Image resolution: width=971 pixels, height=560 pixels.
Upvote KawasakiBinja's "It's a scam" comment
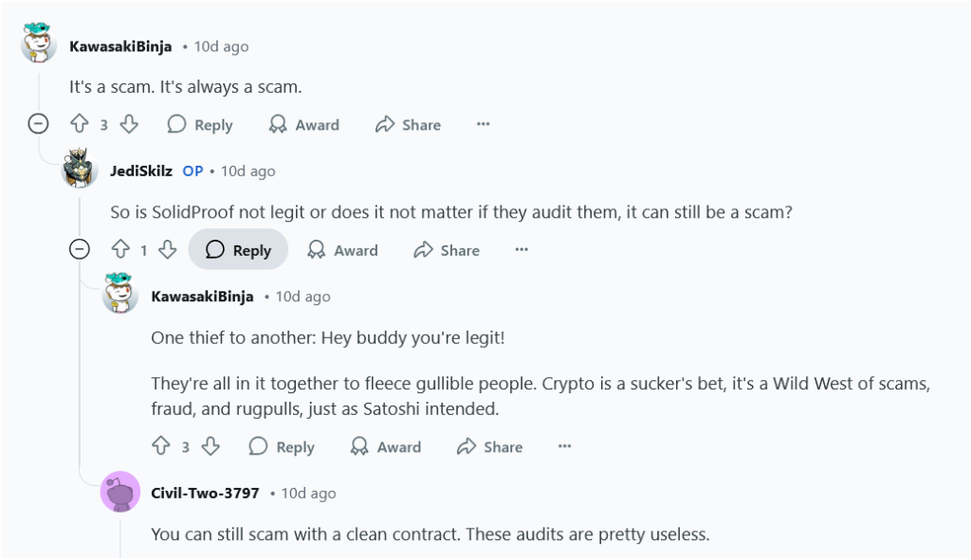[x=80, y=124]
